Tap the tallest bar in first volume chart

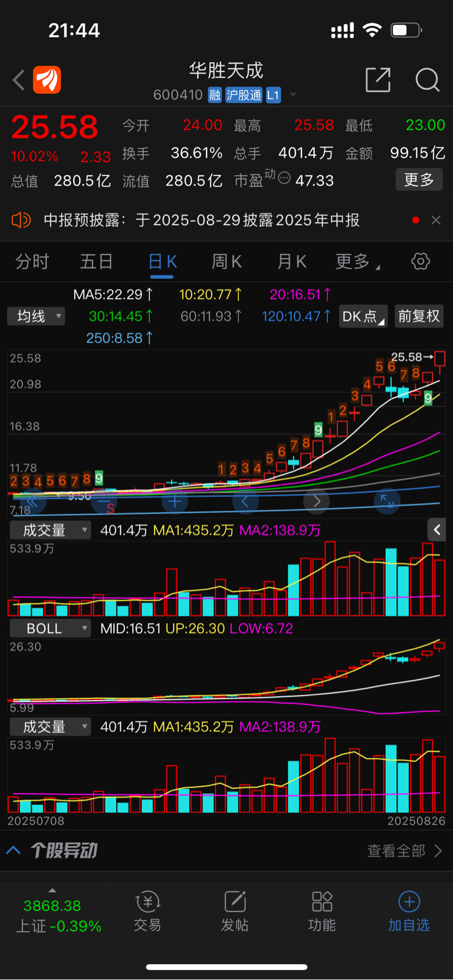pos(330,579)
